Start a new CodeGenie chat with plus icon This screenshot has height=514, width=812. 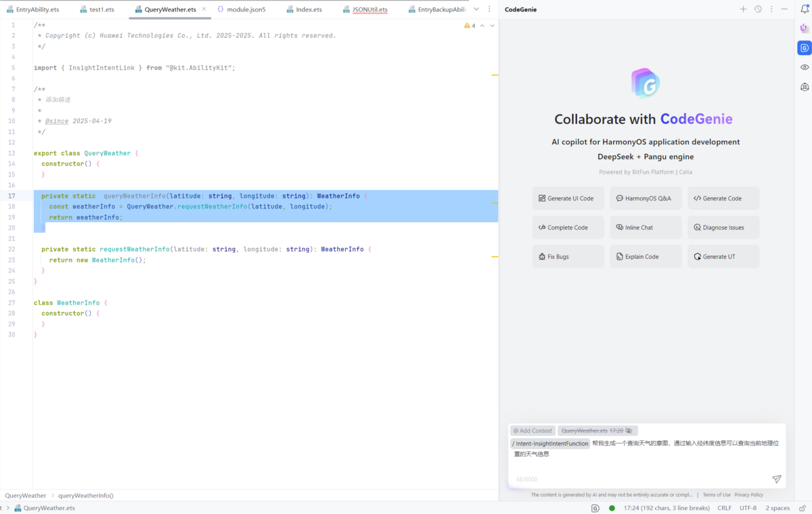pyautogui.click(x=743, y=9)
